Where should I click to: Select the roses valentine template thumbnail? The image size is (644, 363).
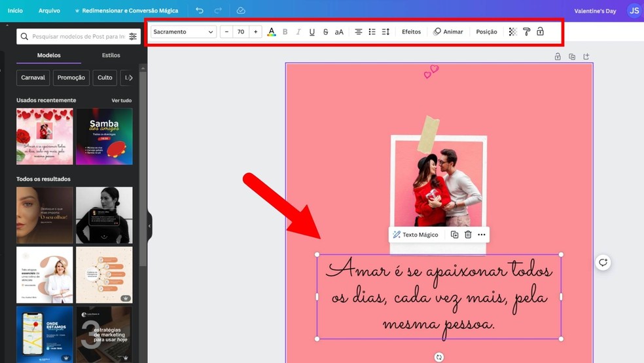coord(45,136)
